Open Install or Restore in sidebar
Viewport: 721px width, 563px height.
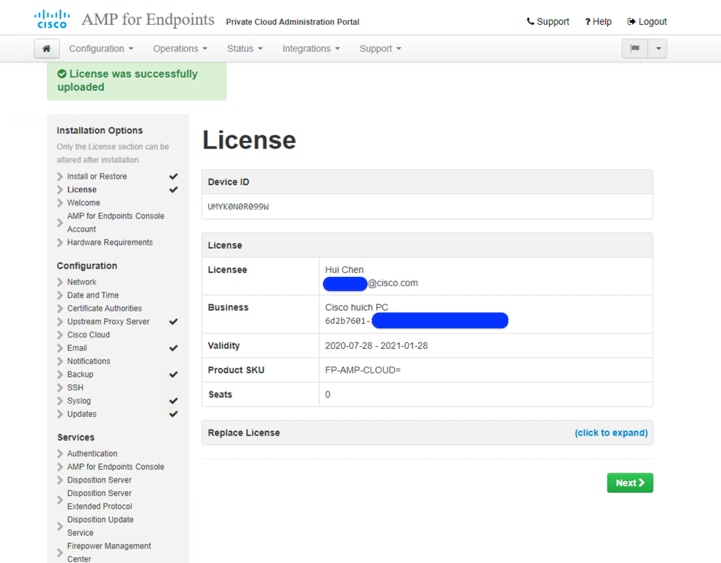pyautogui.click(x=97, y=176)
